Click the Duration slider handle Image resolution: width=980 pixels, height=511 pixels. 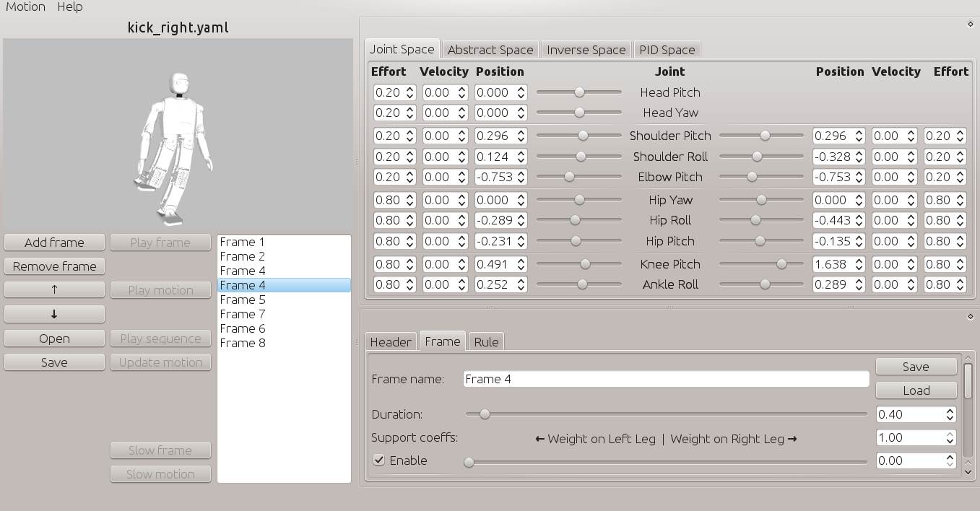485,414
